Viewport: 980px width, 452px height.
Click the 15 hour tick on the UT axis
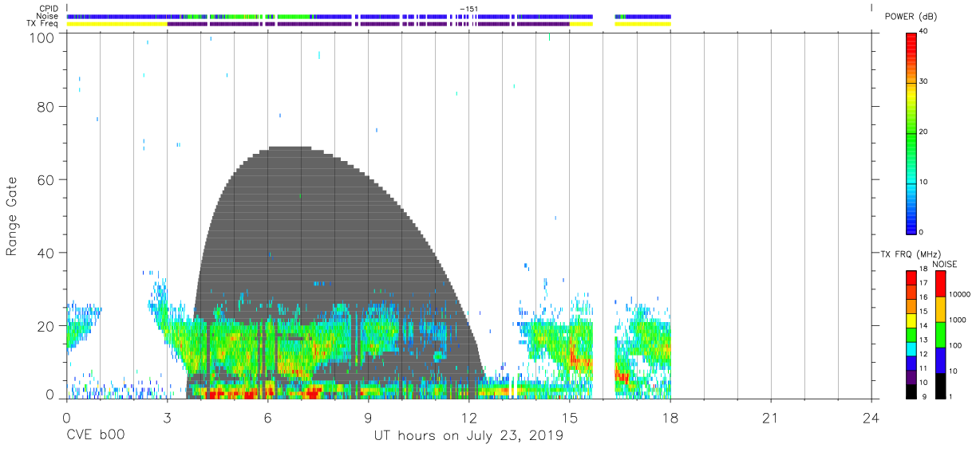569,417
